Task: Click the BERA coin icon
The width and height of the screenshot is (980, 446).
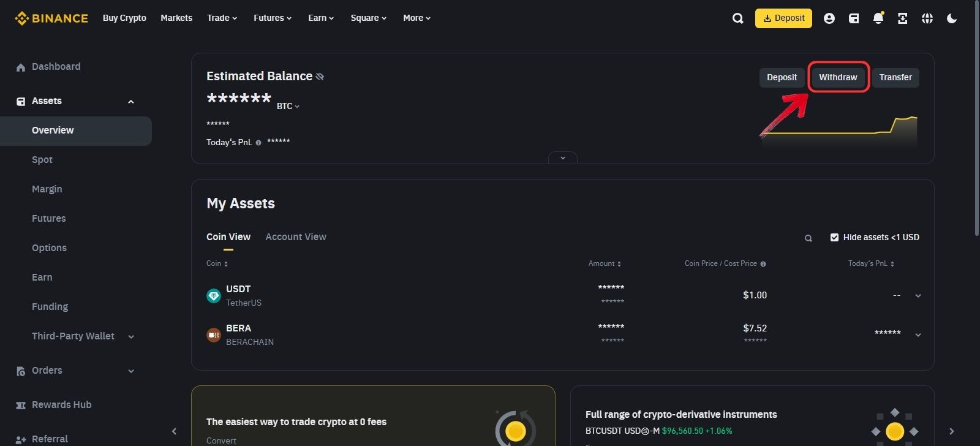Action: coord(214,335)
